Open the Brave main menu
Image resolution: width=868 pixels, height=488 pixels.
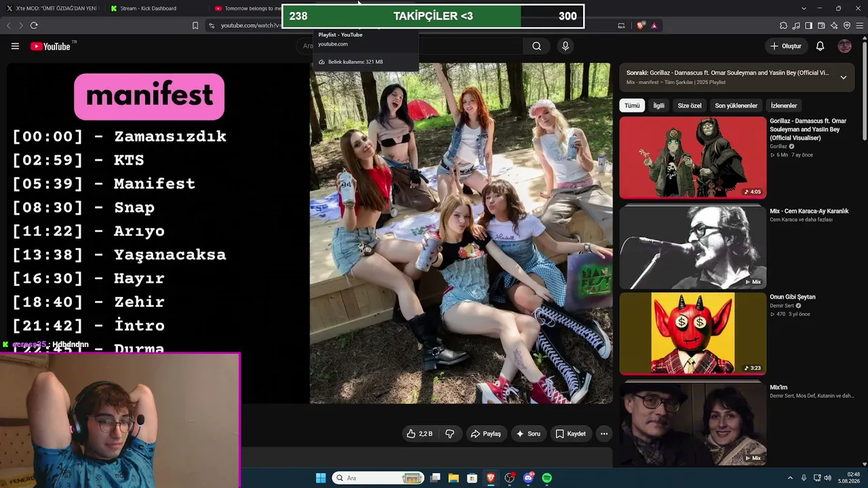pyautogui.click(x=859, y=26)
